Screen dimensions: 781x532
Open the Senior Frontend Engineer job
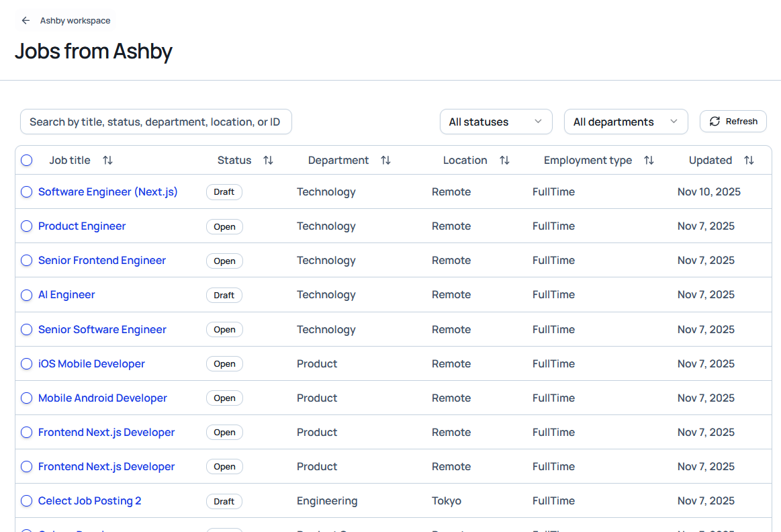pos(101,261)
